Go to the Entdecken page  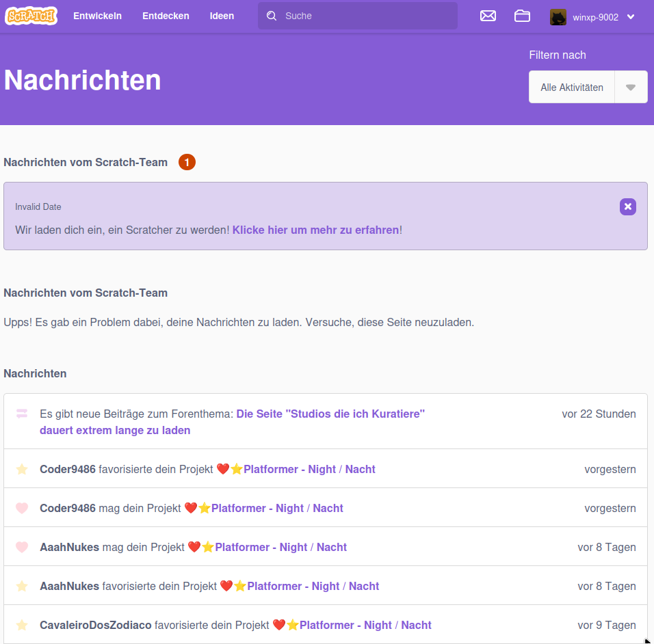tap(166, 16)
